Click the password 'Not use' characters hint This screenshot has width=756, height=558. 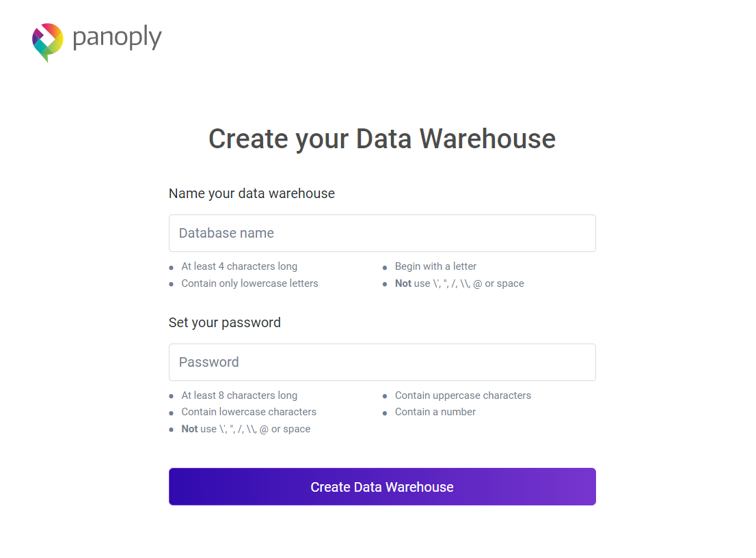coord(245,429)
